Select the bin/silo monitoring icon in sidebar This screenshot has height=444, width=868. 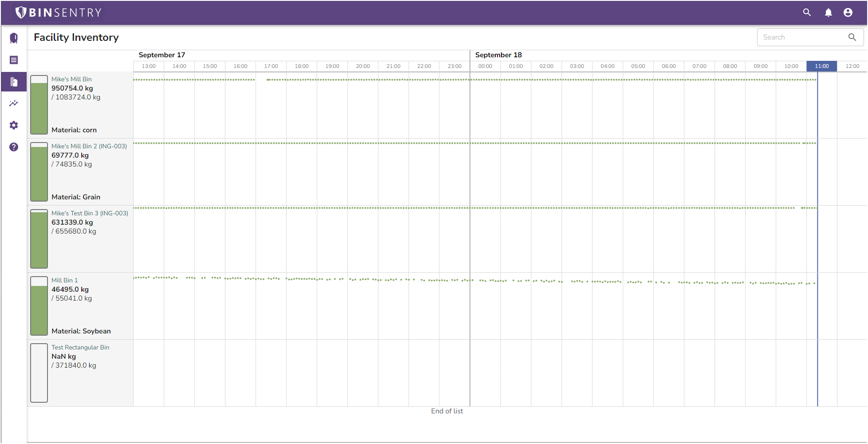click(x=13, y=38)
